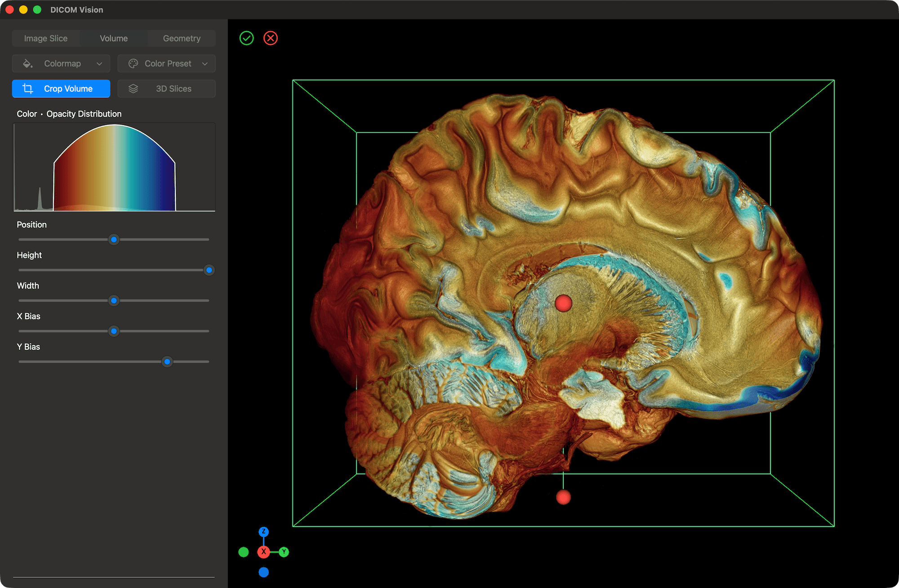The image size is (899, 588).
Task: Toggle Crop Volume mode off
Action: (61, 88)
